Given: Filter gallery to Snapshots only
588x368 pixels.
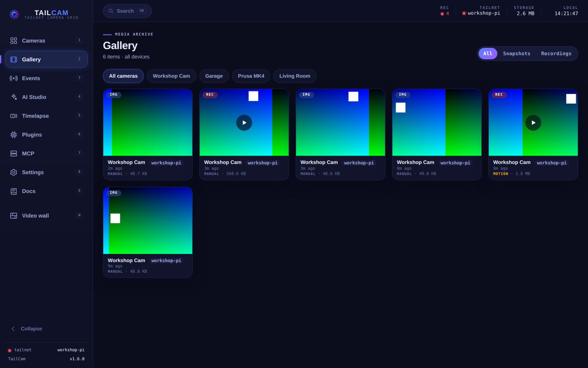Looking at the screenshot, I should (516, 53).
